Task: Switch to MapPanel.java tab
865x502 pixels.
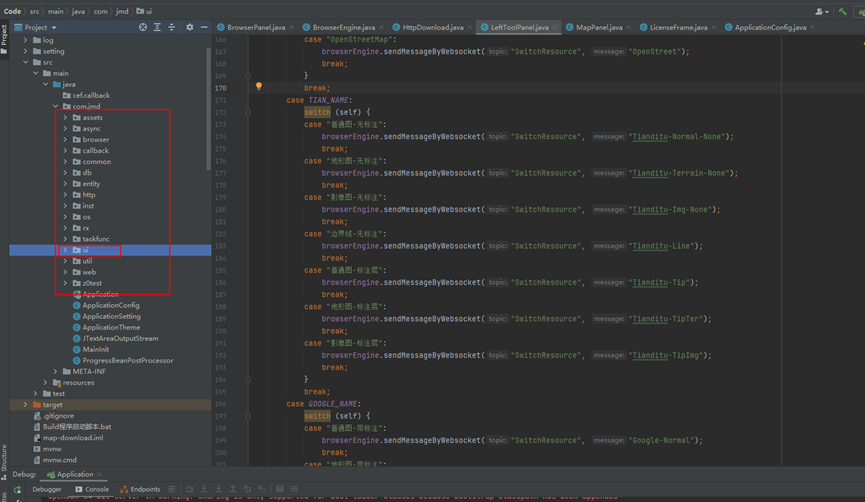Action: click(599, 27)
